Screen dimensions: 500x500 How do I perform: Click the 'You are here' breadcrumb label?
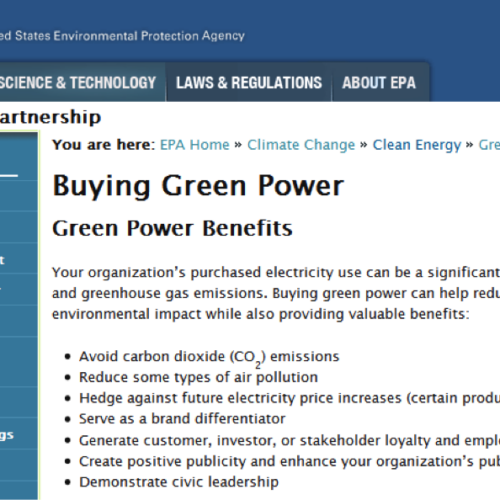(104, 145)
